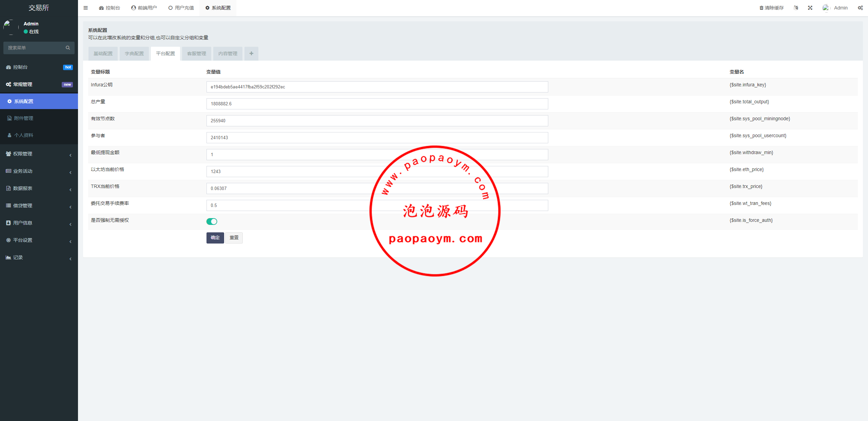This screenshot has width=868, height=421.
Task: Click the 以太坊当前价格 value input
Action: [377, 171]
